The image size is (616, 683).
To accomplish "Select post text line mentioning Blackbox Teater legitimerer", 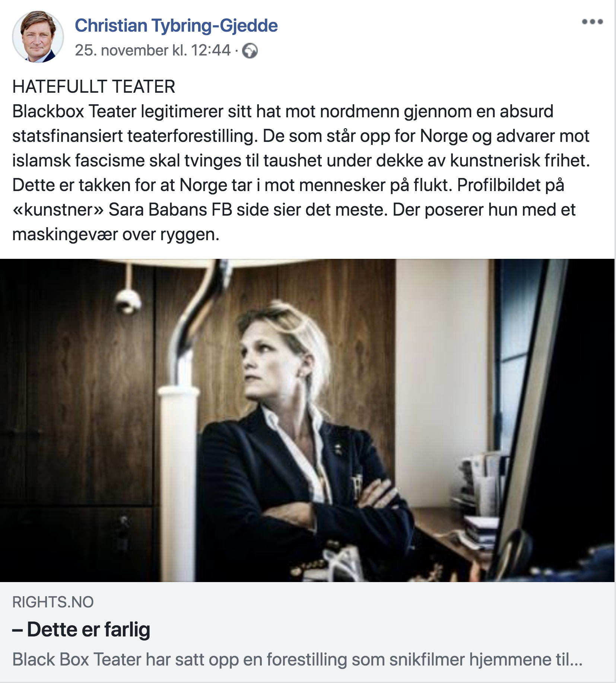I will [283, 111].
